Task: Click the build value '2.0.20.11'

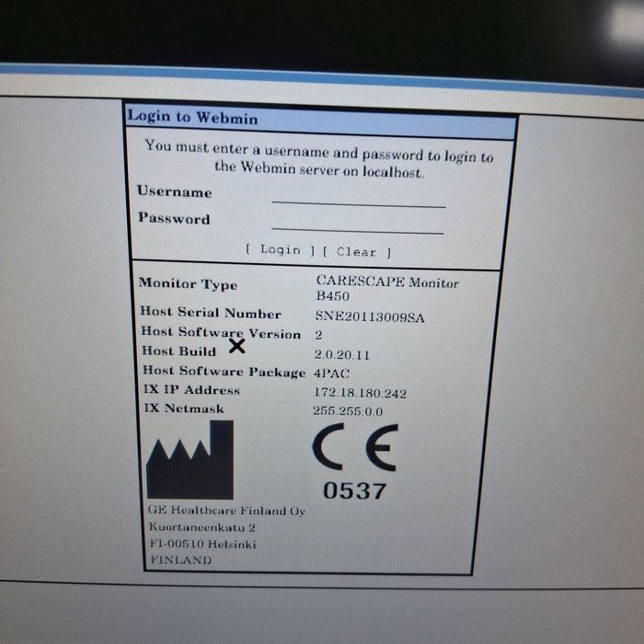Action: [x=341, y=354]
